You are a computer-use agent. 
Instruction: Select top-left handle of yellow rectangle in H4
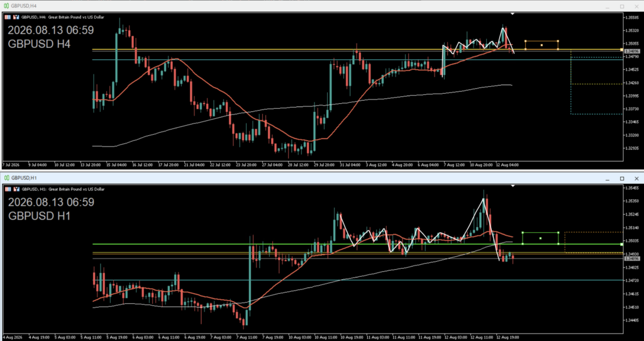[525, 41]
